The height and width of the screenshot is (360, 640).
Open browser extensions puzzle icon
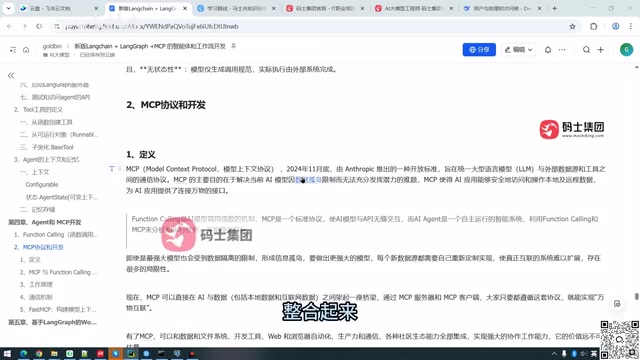tap(593, 27)
